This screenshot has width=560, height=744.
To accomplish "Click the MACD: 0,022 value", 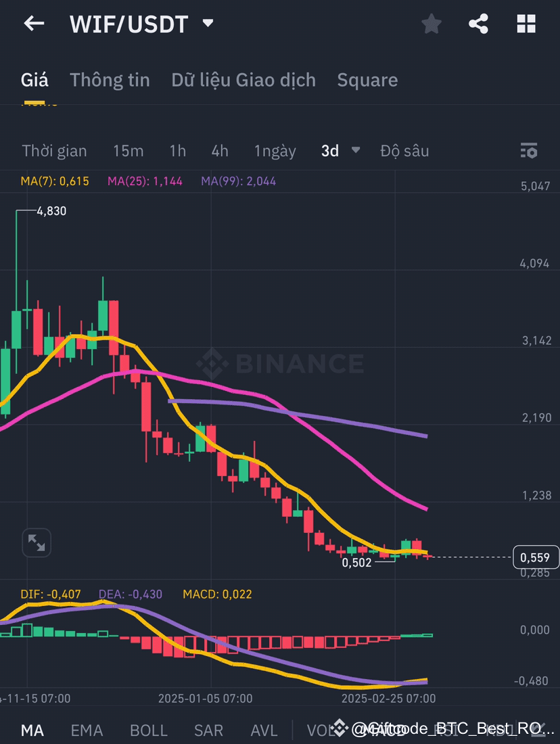I will [217, 594].
